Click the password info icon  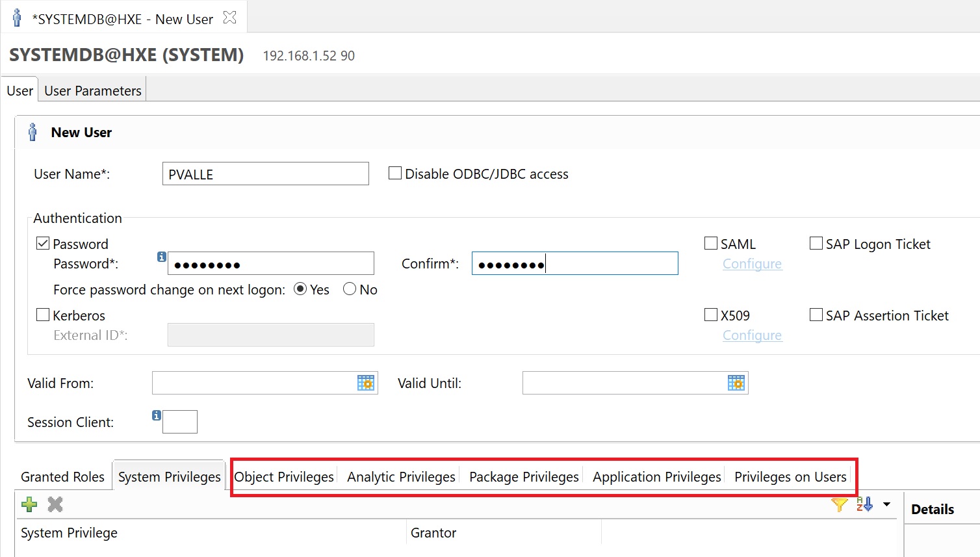coord(162,257)
